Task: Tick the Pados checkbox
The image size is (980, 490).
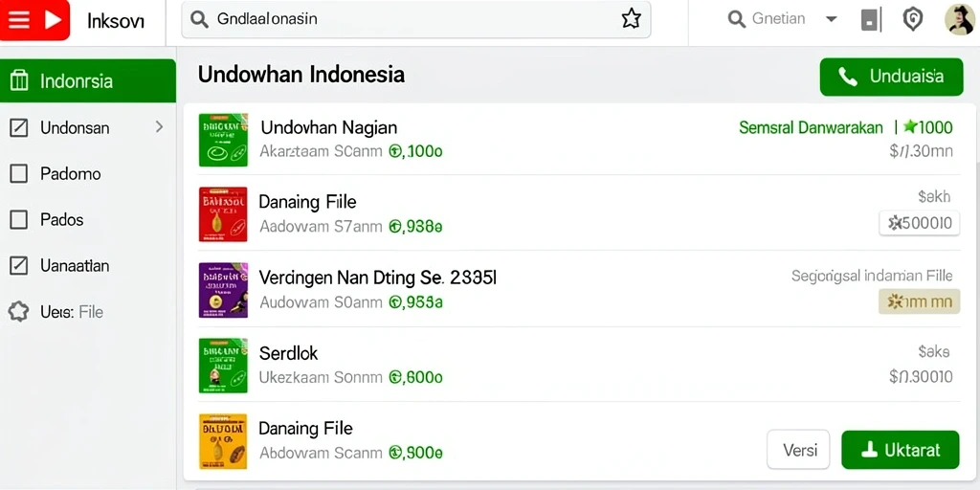Action: [x=19, y=220]
